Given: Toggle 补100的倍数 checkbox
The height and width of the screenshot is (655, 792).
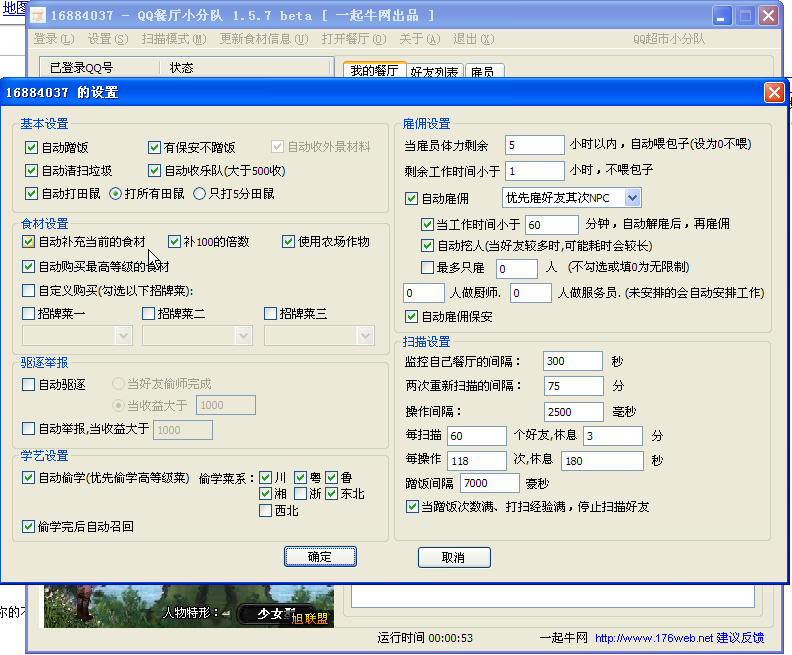Looking at the screenshot, I should click(174, 242).
